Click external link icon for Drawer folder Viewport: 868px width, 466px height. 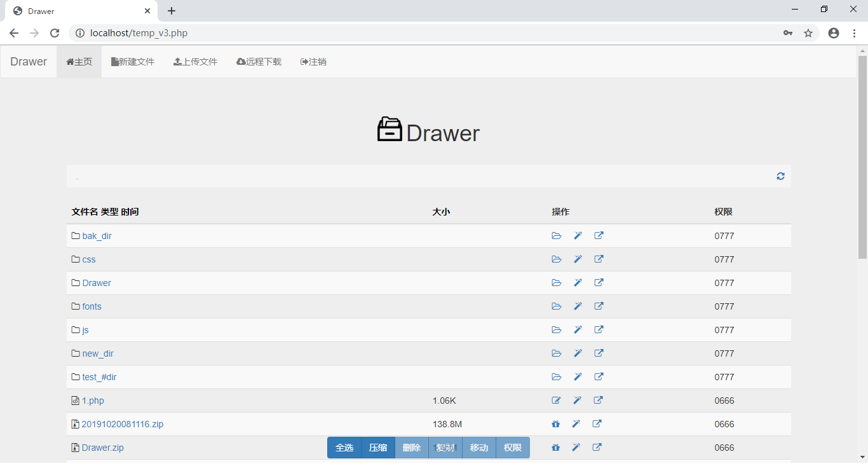pos(599,283)
